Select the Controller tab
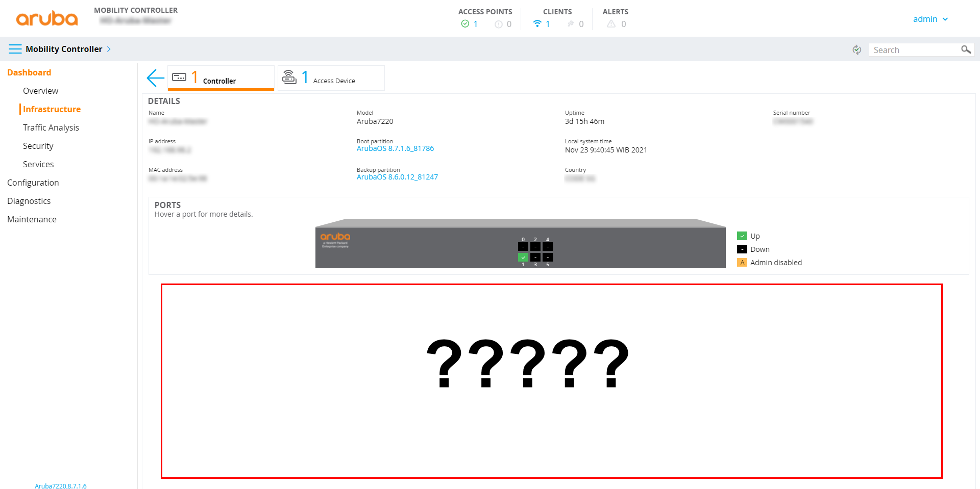The image size is (980, 489). pos(221,78)
